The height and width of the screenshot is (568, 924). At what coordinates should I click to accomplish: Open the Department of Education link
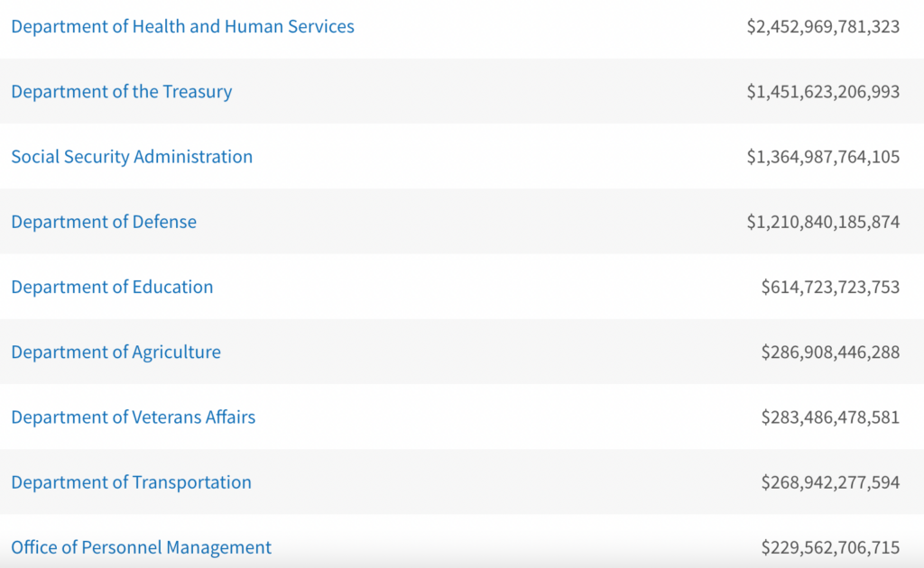[112, 288]
